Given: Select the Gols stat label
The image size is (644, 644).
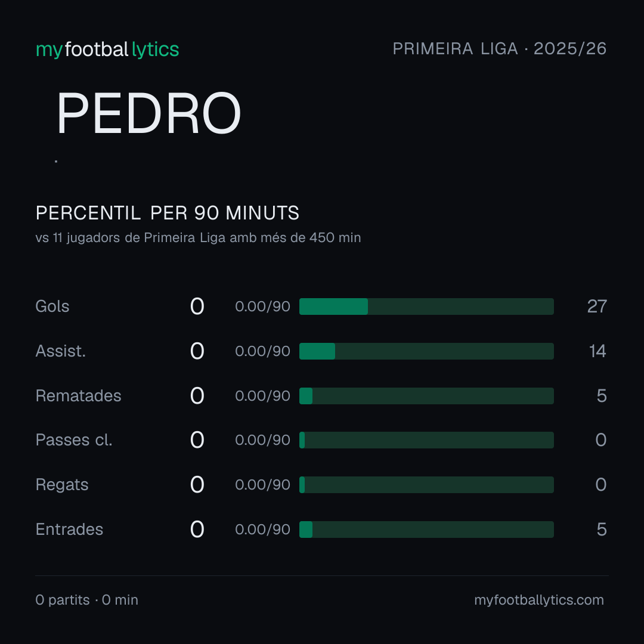Looking at the screenshot, I should pyautogui.click(x=52, y=306).
